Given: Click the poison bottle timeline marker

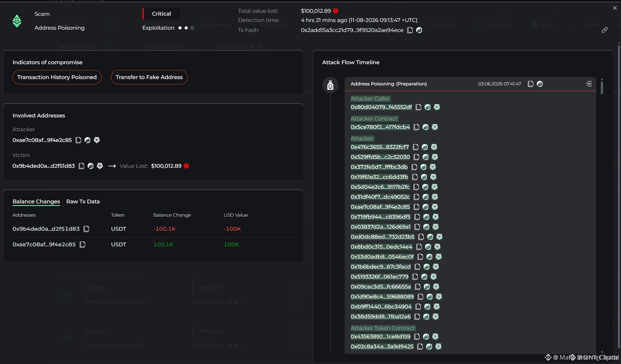Looking at the screenshot, I should pos(330,85).
